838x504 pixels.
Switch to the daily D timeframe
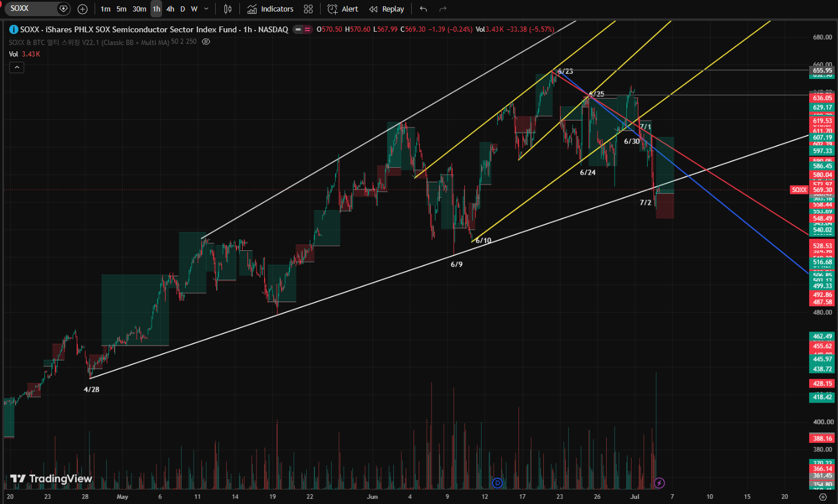(182, 9)
